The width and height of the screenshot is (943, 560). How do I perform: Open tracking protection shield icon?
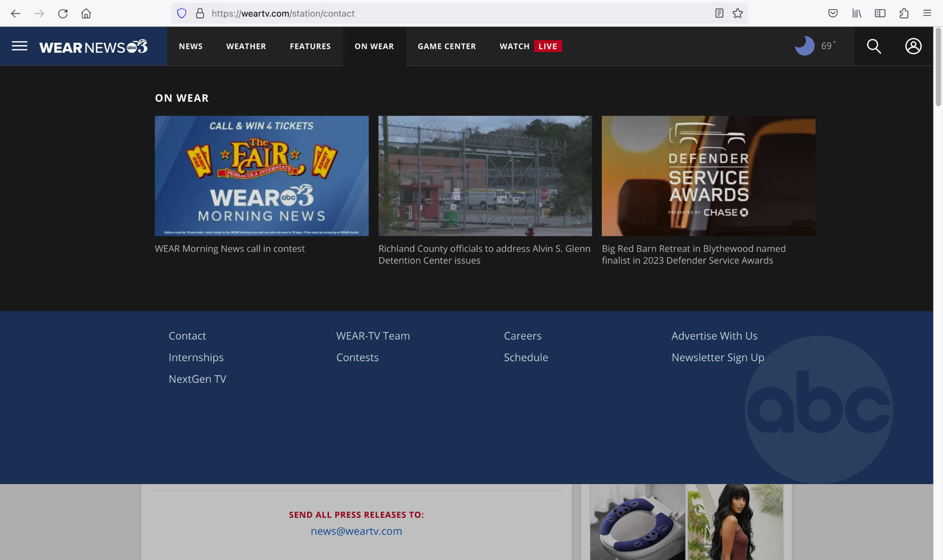(181, 13)
